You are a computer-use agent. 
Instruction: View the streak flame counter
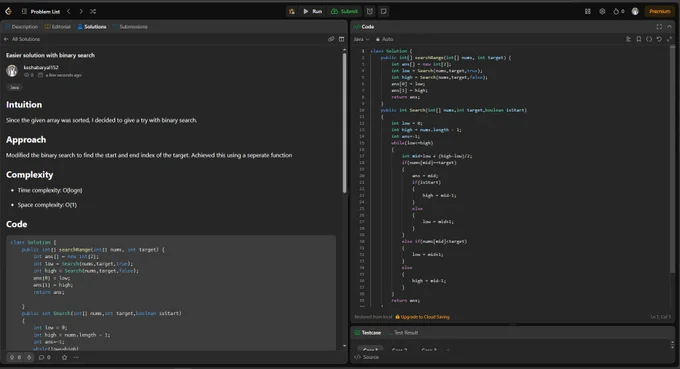(619, 11)
